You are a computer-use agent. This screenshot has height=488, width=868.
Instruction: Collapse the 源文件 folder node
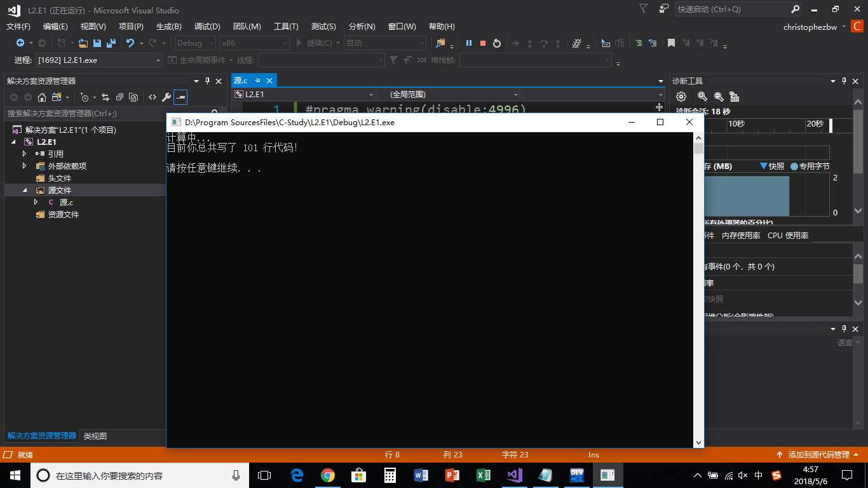25,190
